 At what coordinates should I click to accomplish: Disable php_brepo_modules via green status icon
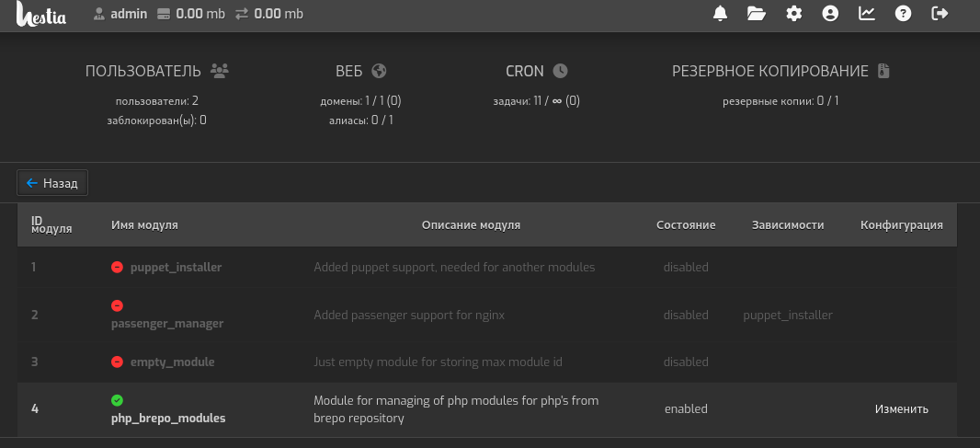coord(117,400)
